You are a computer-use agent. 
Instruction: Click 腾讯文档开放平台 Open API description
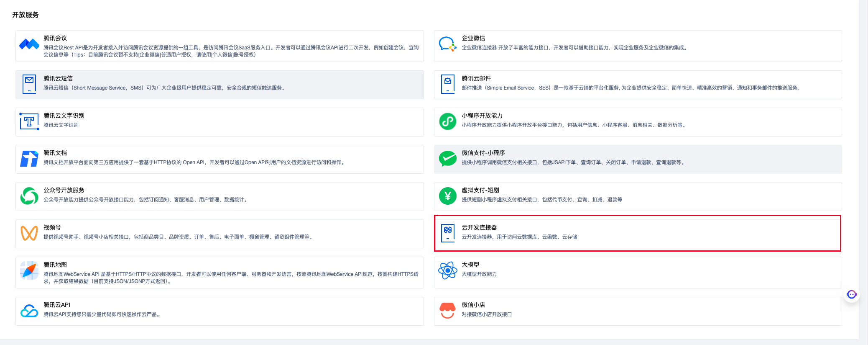(195, 162)
